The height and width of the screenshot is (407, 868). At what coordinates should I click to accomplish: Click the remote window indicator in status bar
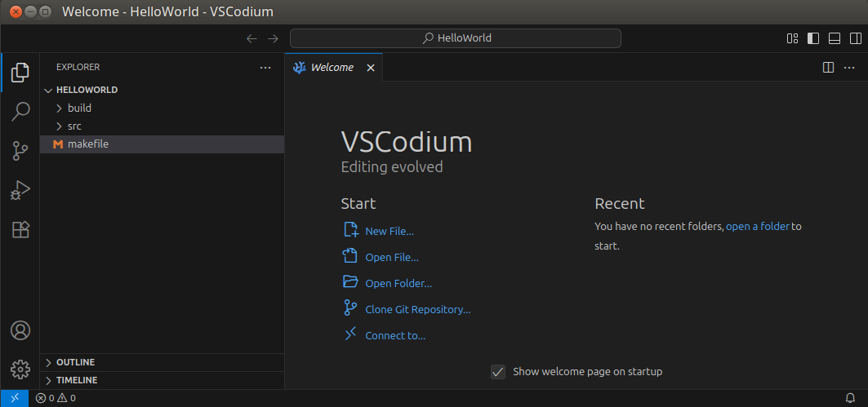pyautogui.click(x=15, y=397)
